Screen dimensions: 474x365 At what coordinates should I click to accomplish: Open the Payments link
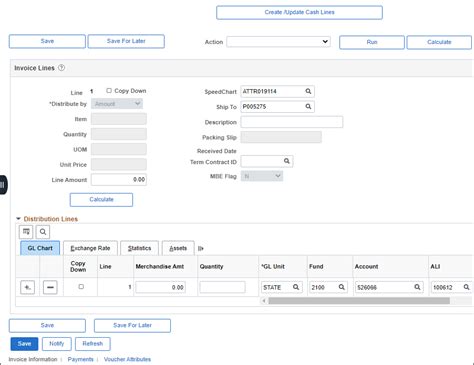[80, 359]
